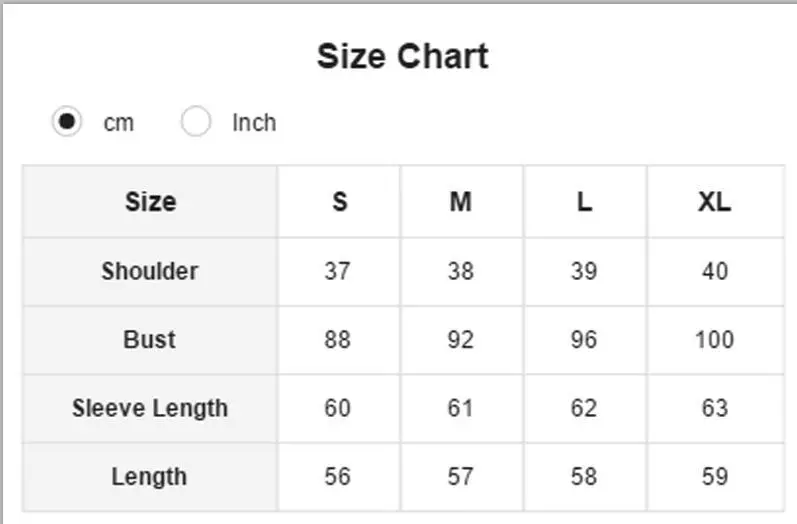Select the L size column header
Viewport: 797px width, 524px height.
584,202
